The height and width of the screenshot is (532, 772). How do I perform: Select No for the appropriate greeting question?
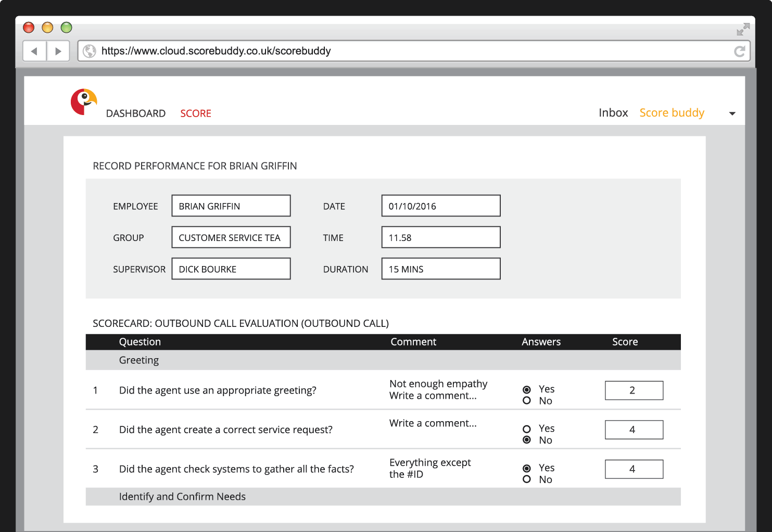coord(527,401)
